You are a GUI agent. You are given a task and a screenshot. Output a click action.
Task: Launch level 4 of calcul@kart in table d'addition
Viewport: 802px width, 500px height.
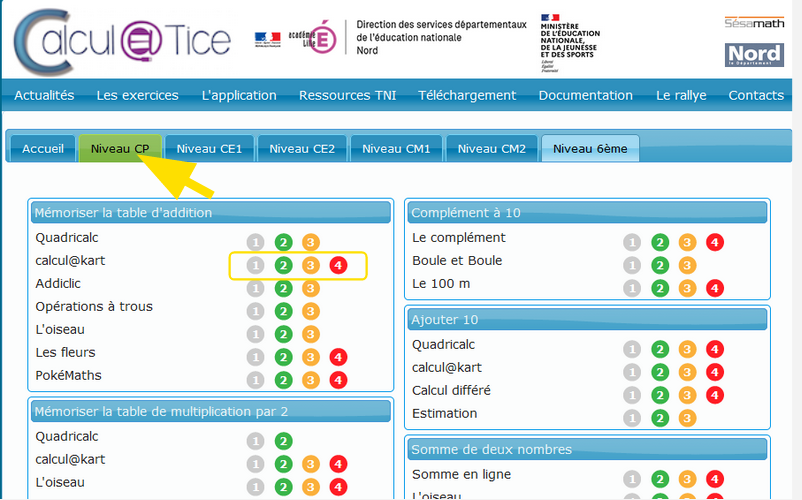[338, 265]
